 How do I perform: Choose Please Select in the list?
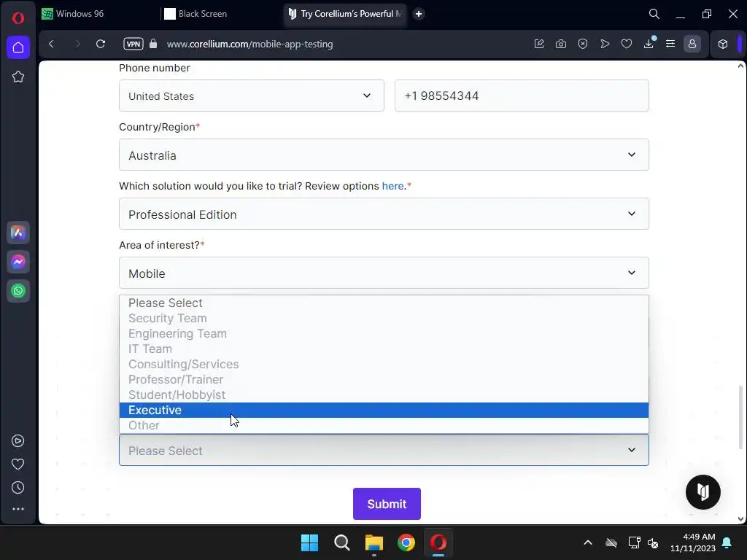coord(384,303)
